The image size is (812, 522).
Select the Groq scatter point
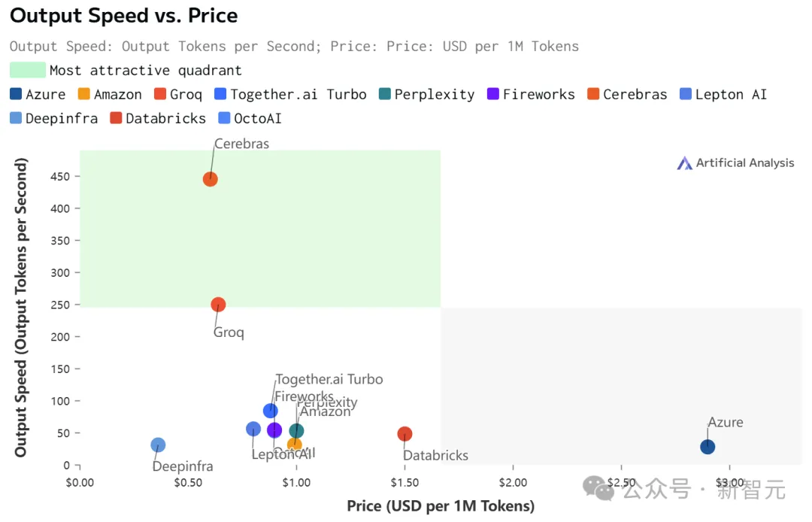[x=219, y=305]
